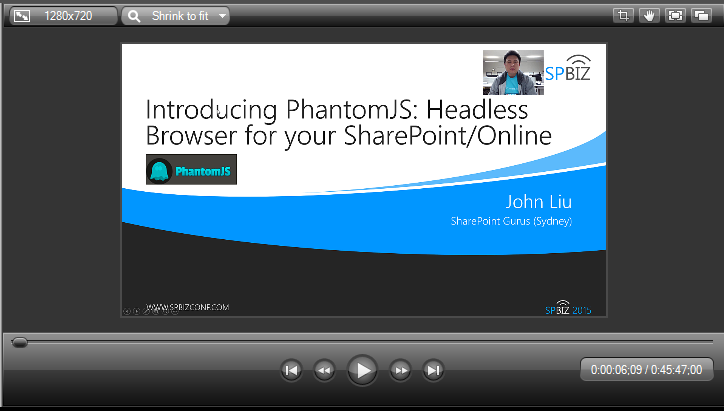
Task: Click the magnifier zoom icon
Action: point(135,16)
